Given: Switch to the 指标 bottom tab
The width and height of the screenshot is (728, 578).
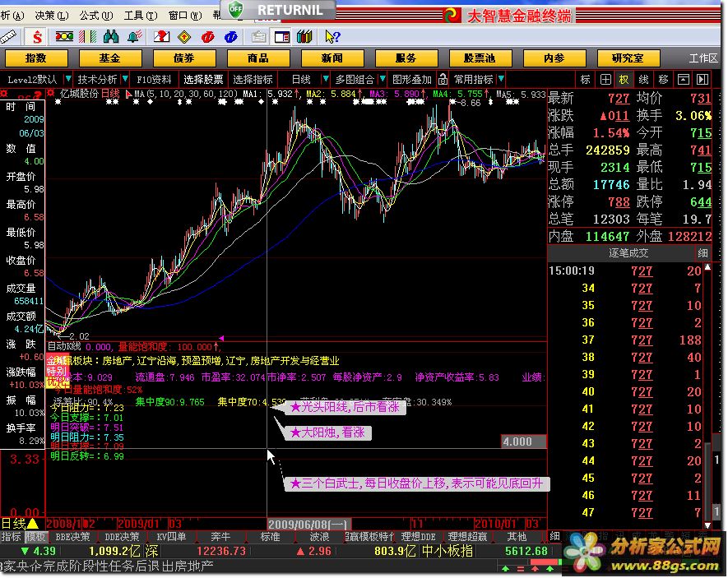Looking at the screenshot, I should (x=12, y=537).
